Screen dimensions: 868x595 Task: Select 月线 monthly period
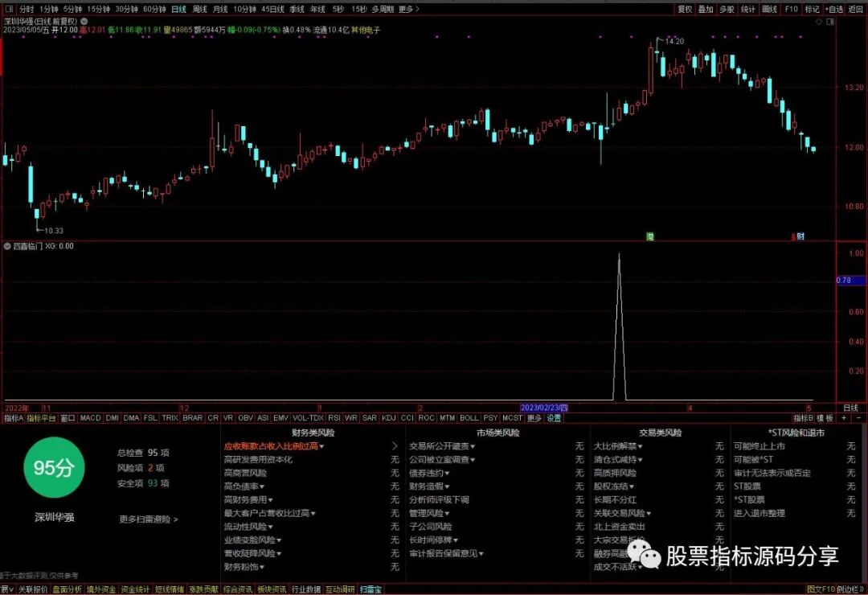click(x=220, y=10)
